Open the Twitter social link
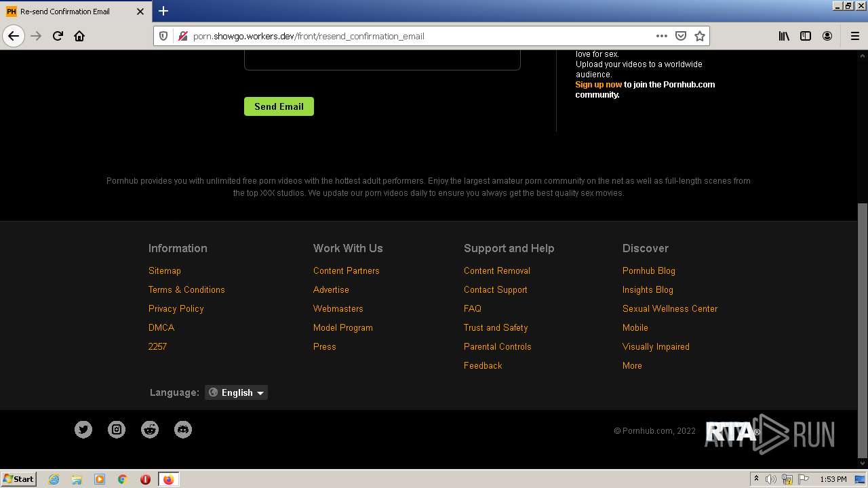 [83, 430]
